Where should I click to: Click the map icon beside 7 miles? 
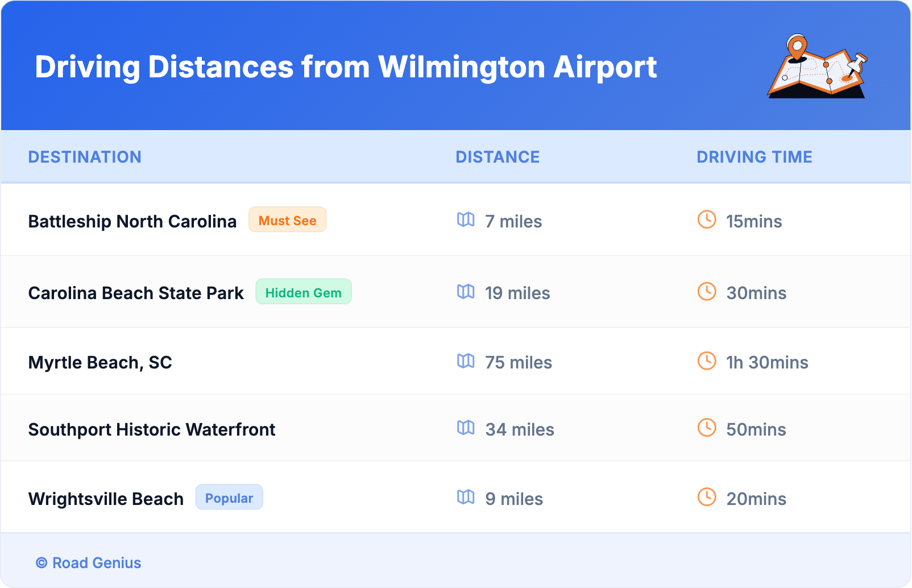pyautogui.click(x=466, y=220)
